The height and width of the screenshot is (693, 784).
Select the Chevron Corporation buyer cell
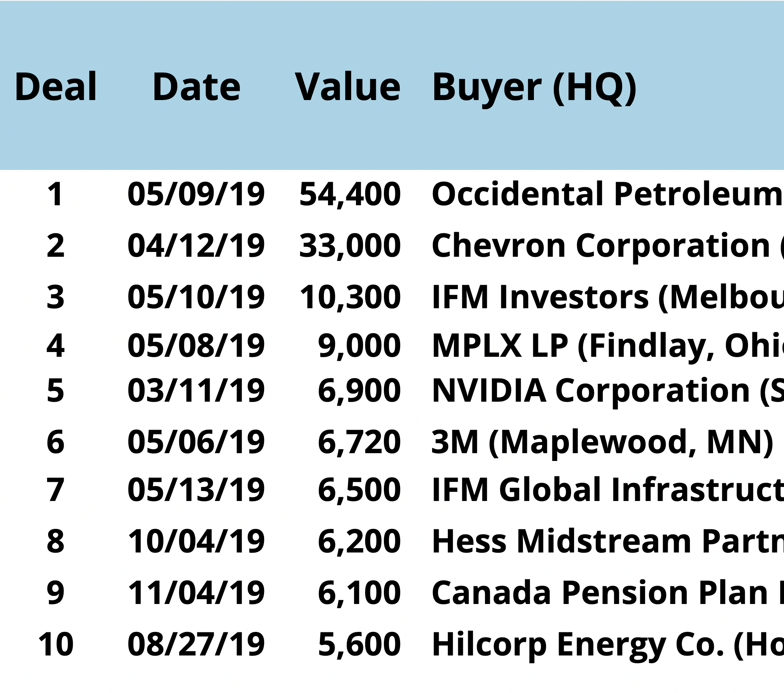tap(607, 246)
